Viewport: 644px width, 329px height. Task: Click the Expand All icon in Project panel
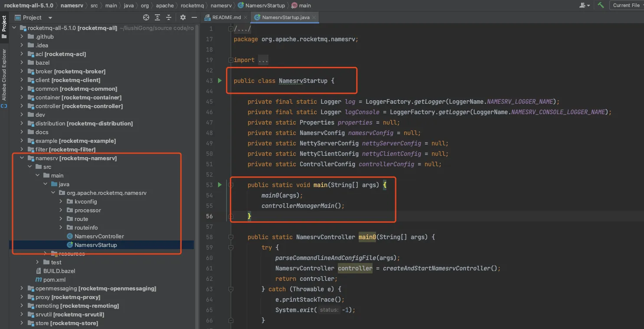pyautogui.click(x=157, y=17)
